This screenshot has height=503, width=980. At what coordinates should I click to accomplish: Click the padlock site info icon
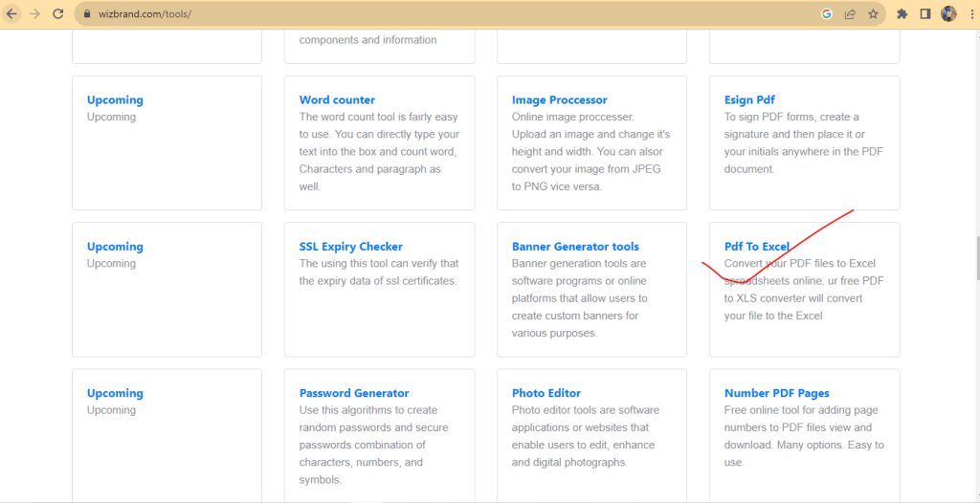tap(86, 14)
